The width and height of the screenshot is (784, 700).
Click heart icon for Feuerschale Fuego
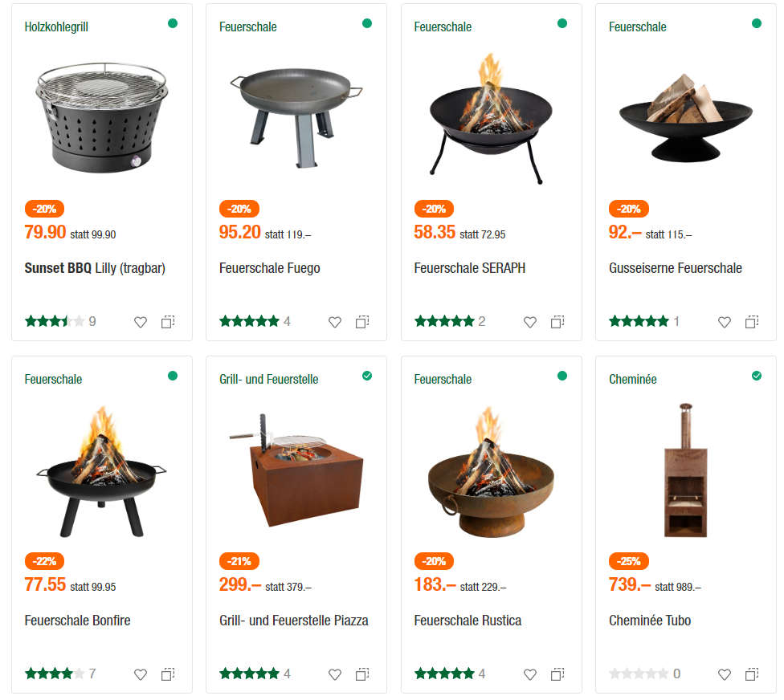[x=335, y=322]
